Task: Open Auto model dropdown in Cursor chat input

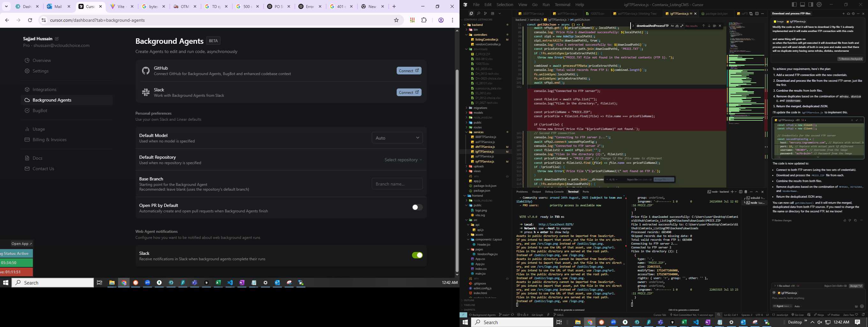Action: click(797, 306)
